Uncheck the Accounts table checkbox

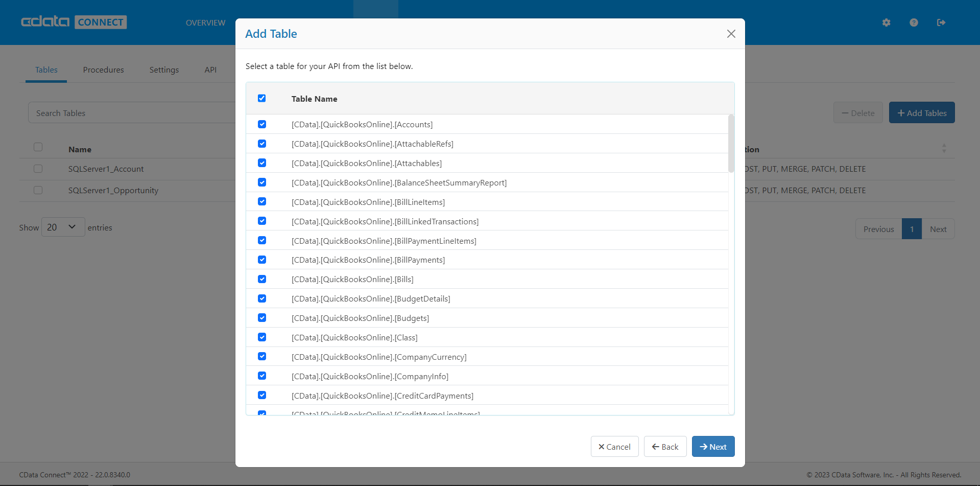pyautogui.click(x=262, y=124)
